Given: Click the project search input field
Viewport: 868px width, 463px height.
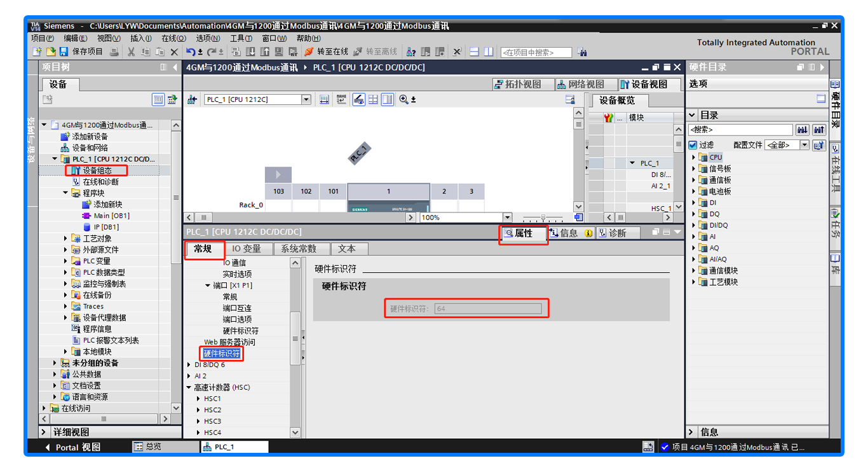Looking at the screenshot, I should (536, 52).
